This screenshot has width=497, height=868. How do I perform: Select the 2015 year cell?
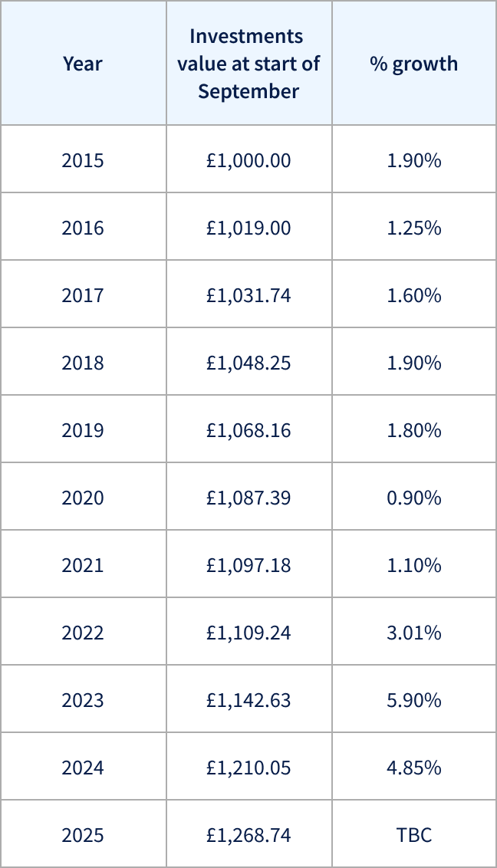(x=83, y=161)
